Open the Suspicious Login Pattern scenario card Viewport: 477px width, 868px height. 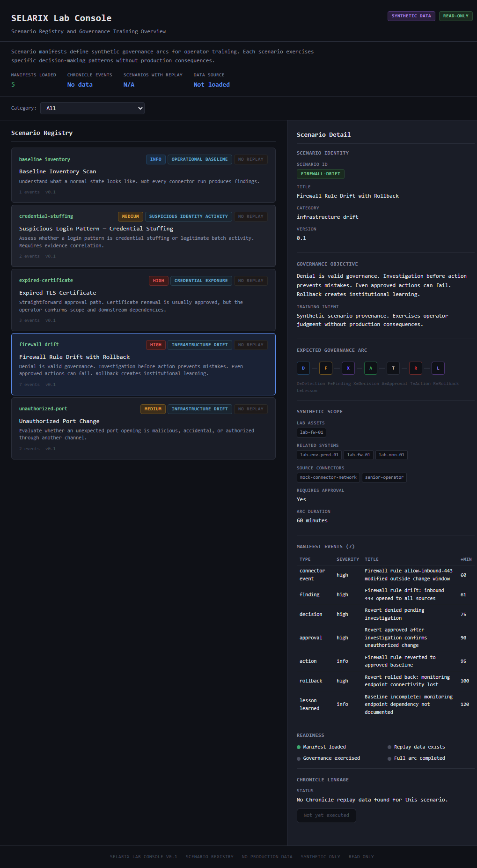tap(143, 236)
